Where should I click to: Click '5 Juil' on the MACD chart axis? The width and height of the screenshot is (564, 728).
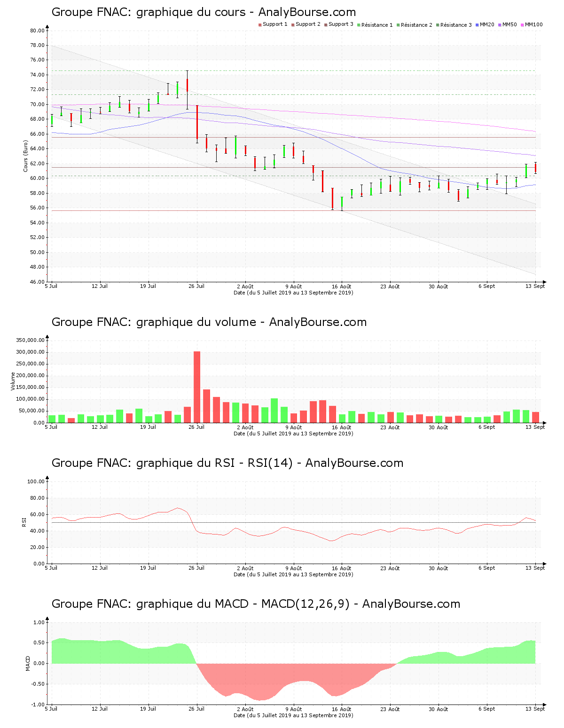51,709
